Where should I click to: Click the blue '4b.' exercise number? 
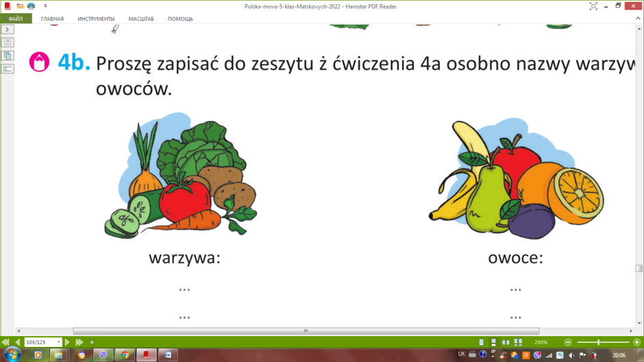74,62
